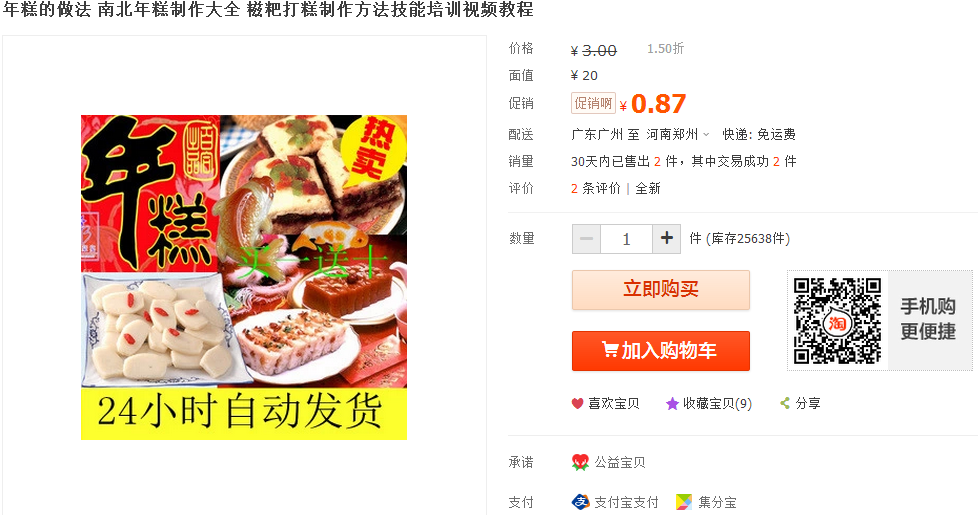Click the 促销啊 promotion tag

pyautogui.click(x=593, y=103)
